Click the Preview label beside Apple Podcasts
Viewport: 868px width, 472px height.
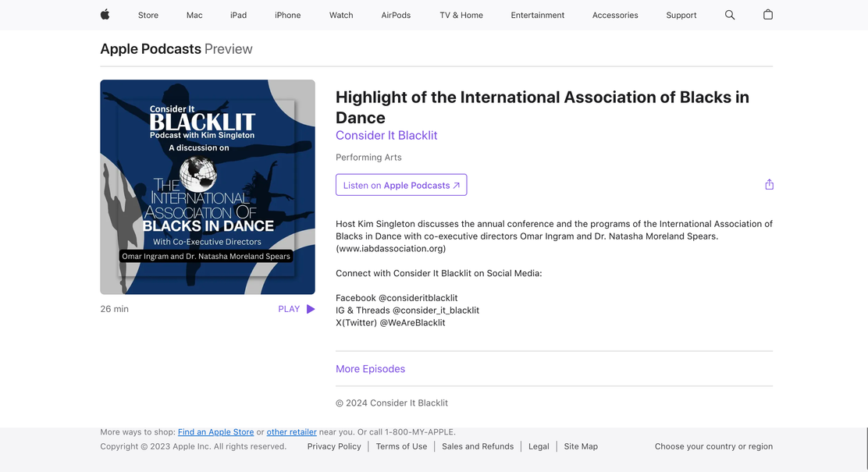click(229, 48)
